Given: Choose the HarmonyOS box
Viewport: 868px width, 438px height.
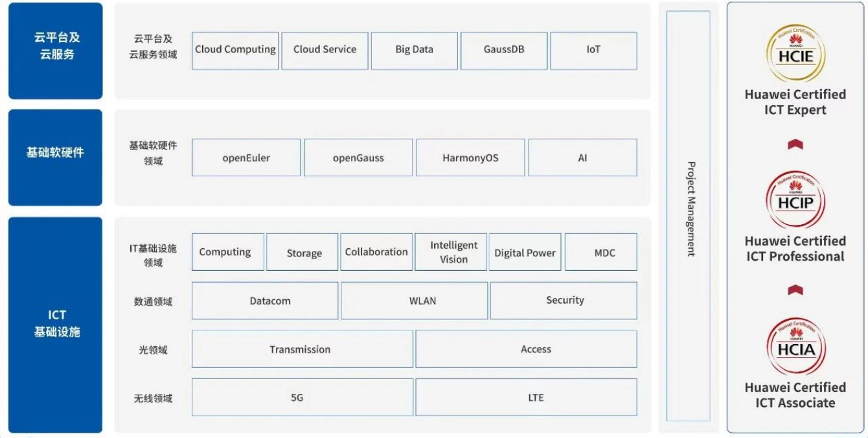Looking at the screenshot, I should click(470, 157).
